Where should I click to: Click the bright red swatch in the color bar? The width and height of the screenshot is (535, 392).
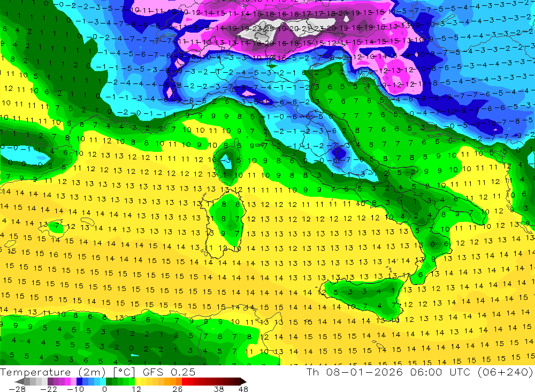point(185,381)
